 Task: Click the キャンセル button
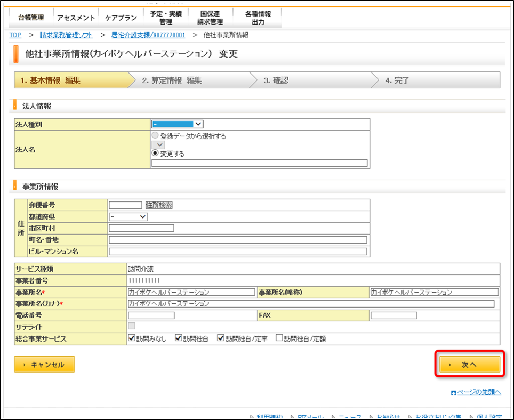[45, 365]
